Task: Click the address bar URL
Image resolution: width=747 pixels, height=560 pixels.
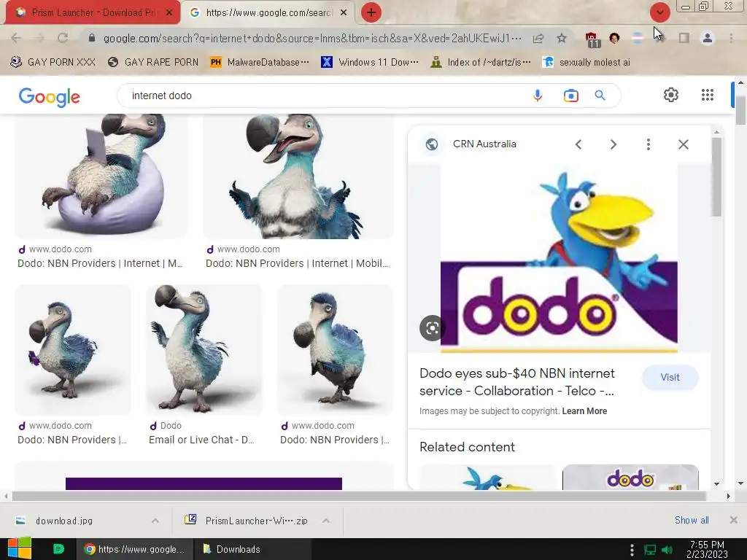Action: tap(312, 38)
